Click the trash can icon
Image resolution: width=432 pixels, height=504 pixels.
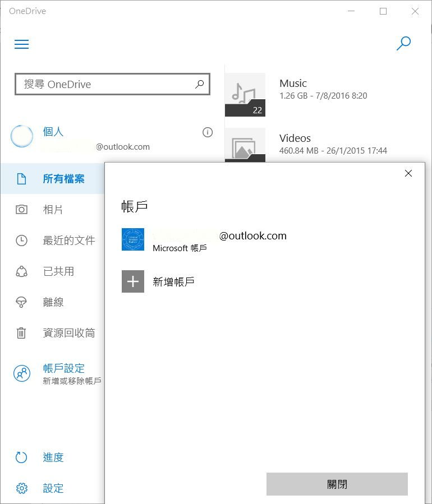click(21, 333)
